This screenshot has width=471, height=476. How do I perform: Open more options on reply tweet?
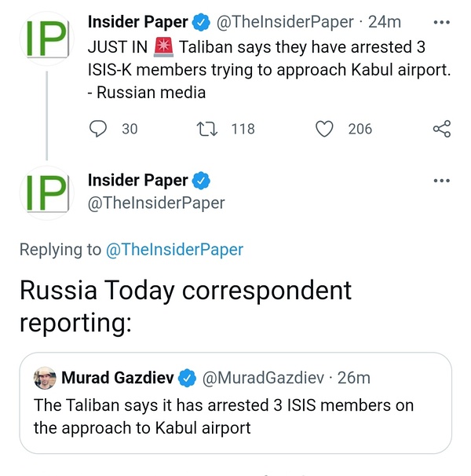pyautogui.click(x=442, y=181)
